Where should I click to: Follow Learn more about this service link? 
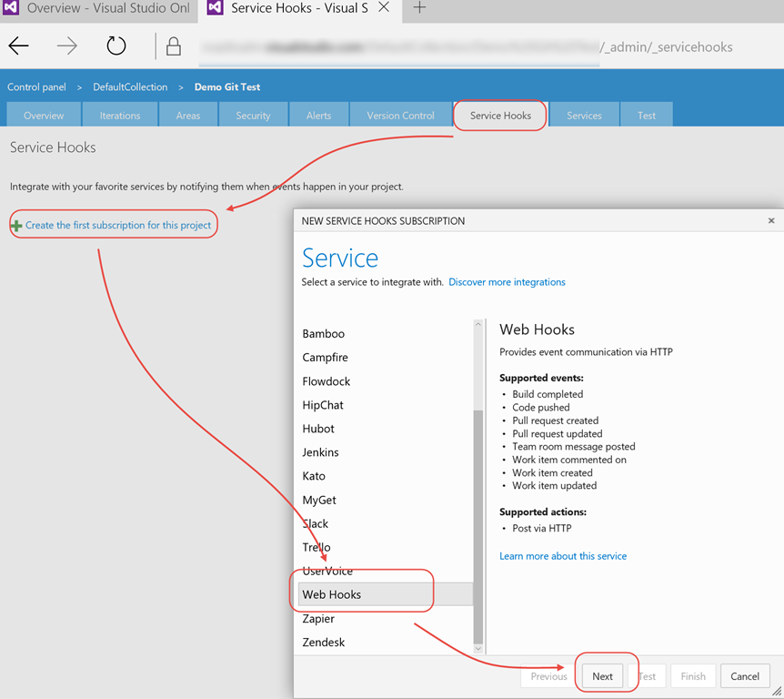coord(562,556)
